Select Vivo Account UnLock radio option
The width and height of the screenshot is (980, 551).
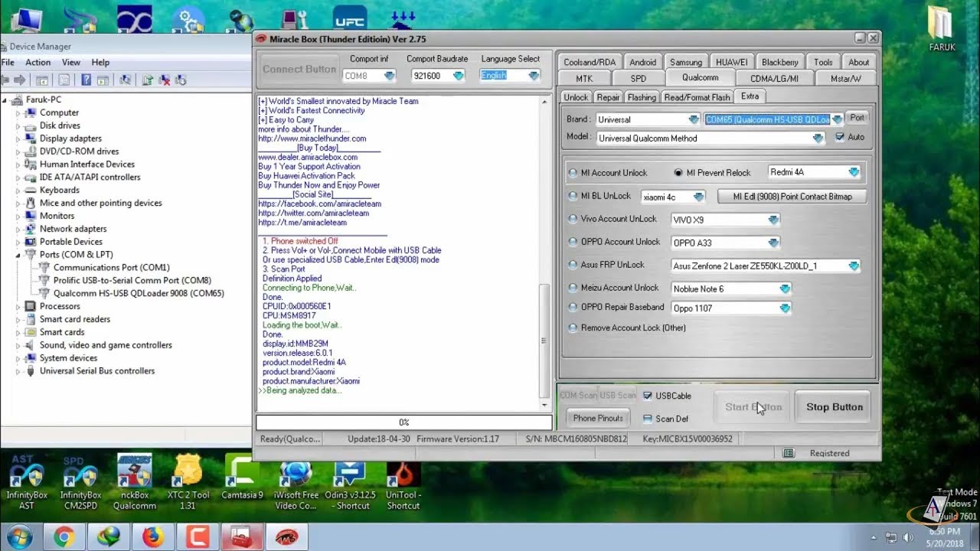[573, 219]
